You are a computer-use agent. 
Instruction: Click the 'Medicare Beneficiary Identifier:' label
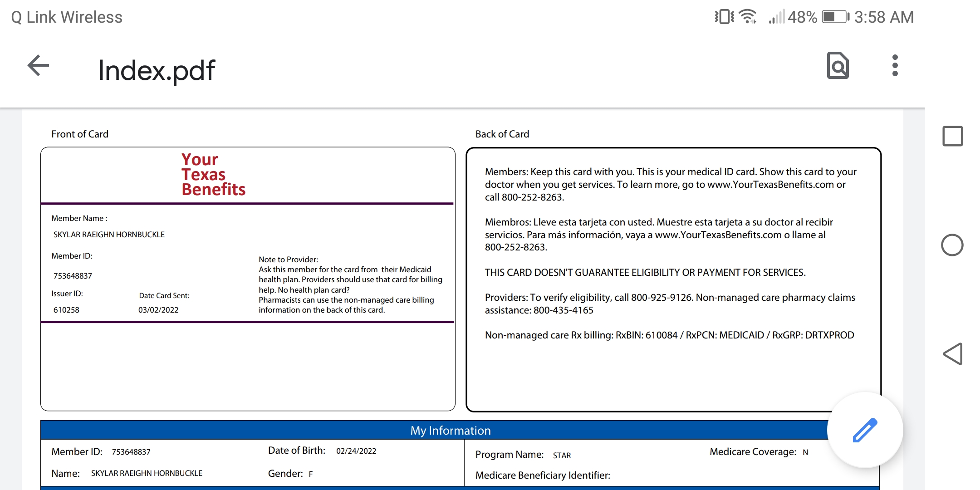point(543,475)
